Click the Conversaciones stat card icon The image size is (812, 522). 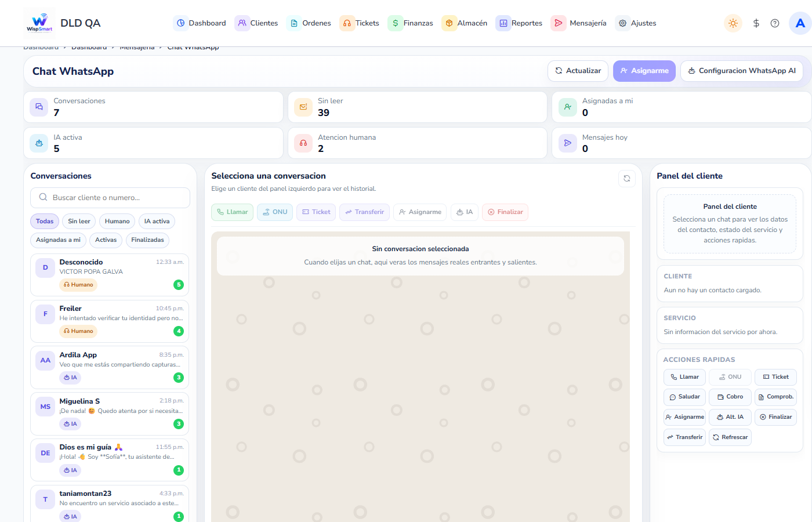tap(39, 107)
